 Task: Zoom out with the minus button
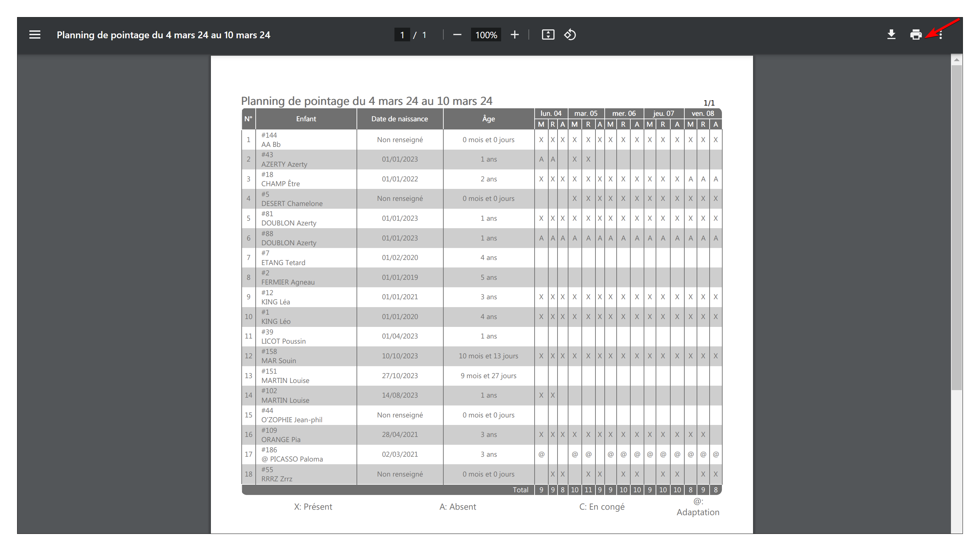[457, 35]
